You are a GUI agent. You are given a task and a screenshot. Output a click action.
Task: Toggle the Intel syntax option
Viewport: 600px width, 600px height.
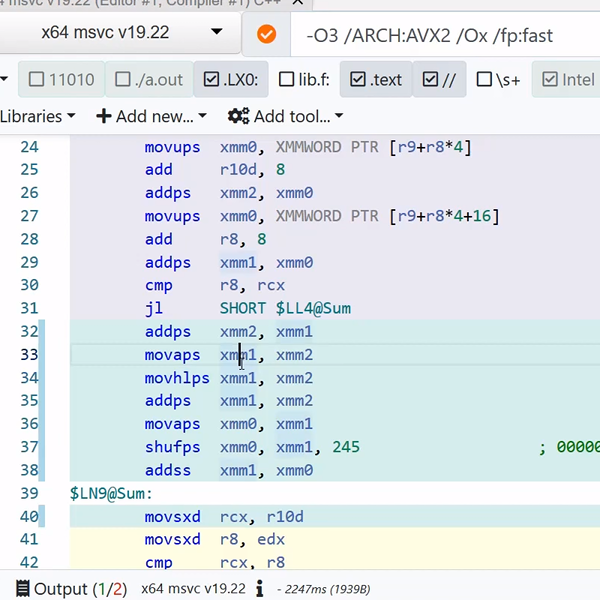tap(567, 80)
